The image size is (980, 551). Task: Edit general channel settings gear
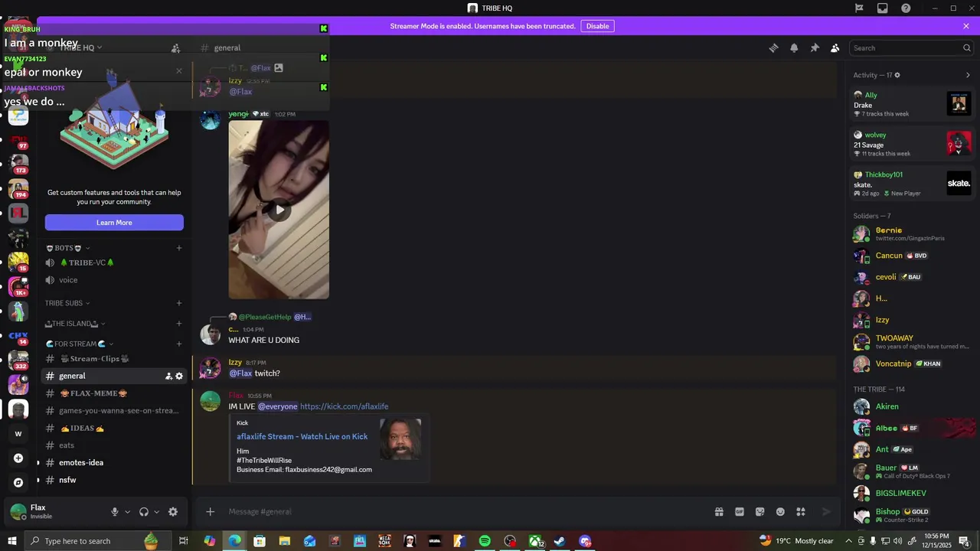[x=179, y=376]
